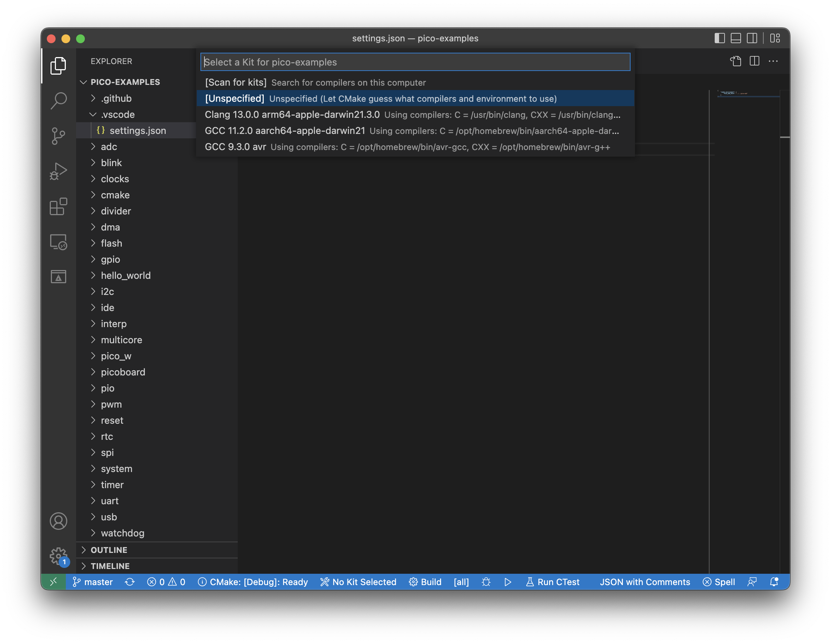Expand the OUTLINE section
831x644 pixels.
(157, 550)
